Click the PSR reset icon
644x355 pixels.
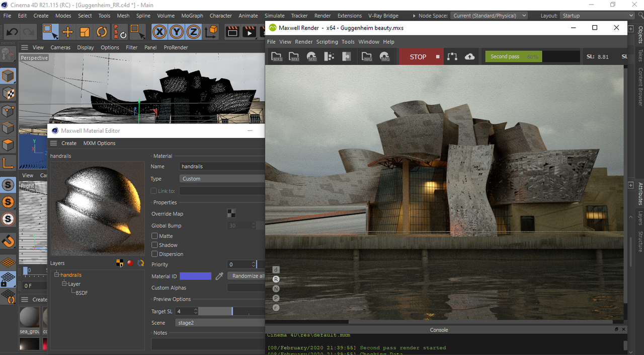tap(119, 32)
